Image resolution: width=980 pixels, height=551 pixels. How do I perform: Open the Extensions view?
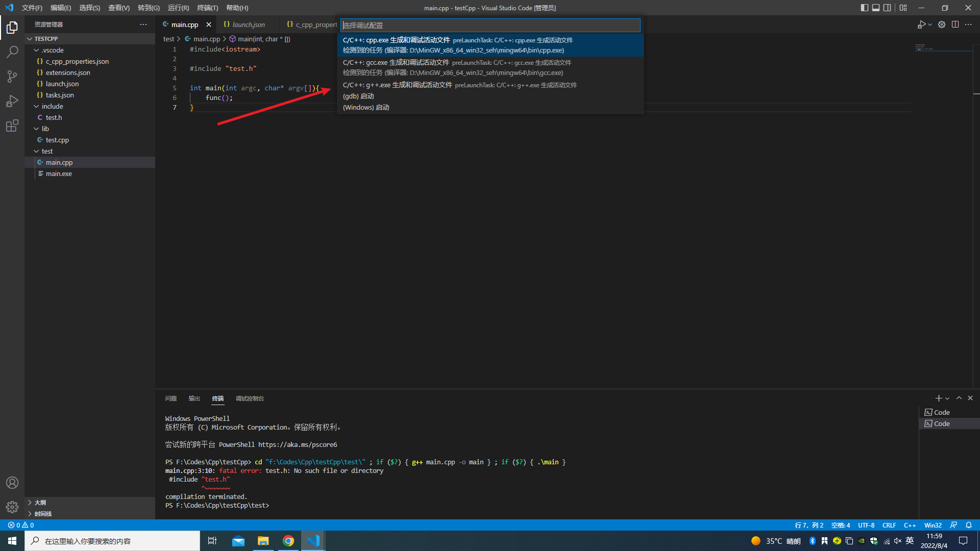pyautogui.click(x=12, y=126)
